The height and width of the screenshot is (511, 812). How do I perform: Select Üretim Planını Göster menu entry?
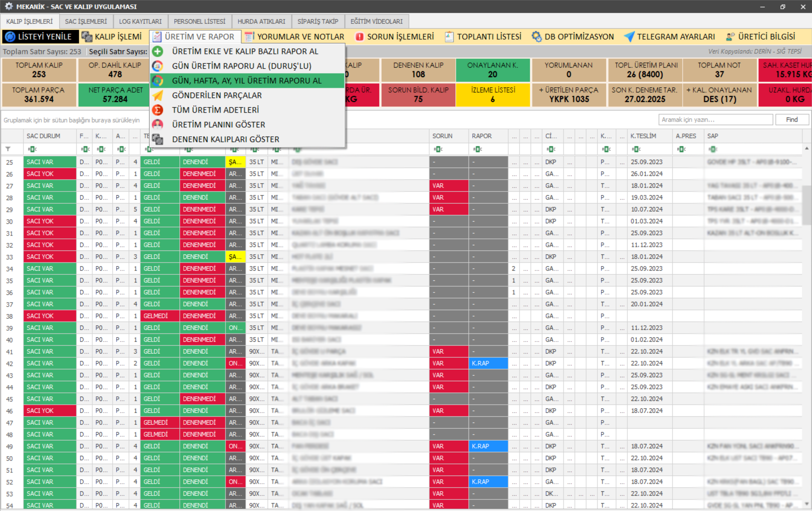[x=218, y=124]
